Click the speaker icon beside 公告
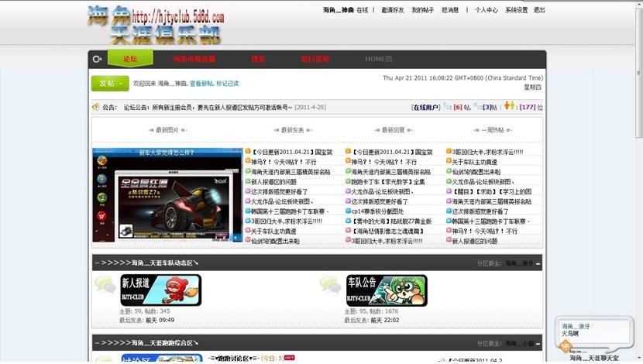Image resolution: width=643 pixels, height=364 pixels. 95,107
